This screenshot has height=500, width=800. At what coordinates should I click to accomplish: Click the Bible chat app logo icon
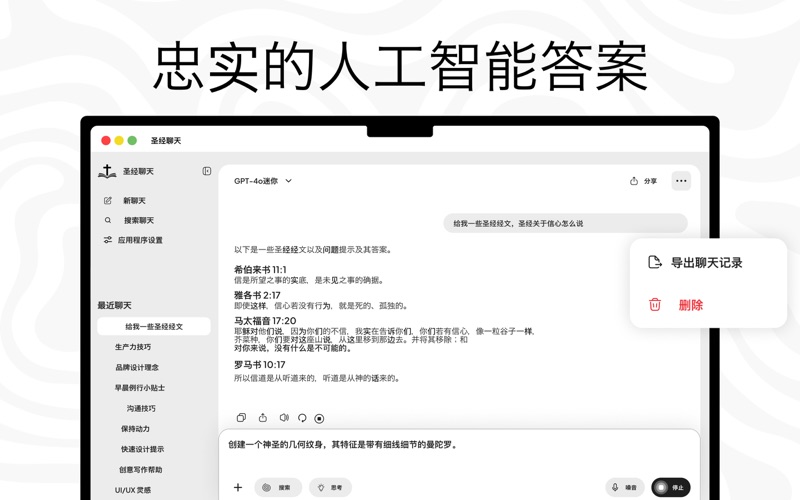tap(107, 171)
